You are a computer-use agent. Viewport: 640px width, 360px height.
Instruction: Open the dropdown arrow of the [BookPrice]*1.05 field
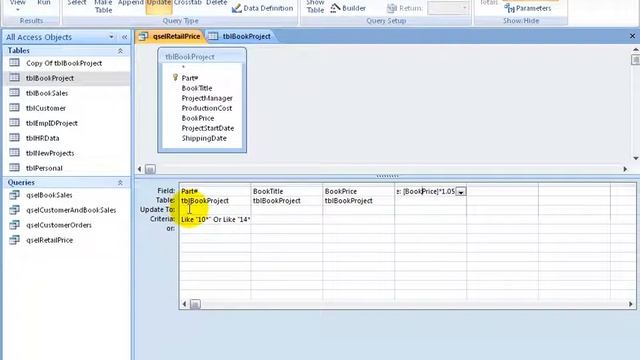pos(461,191)
